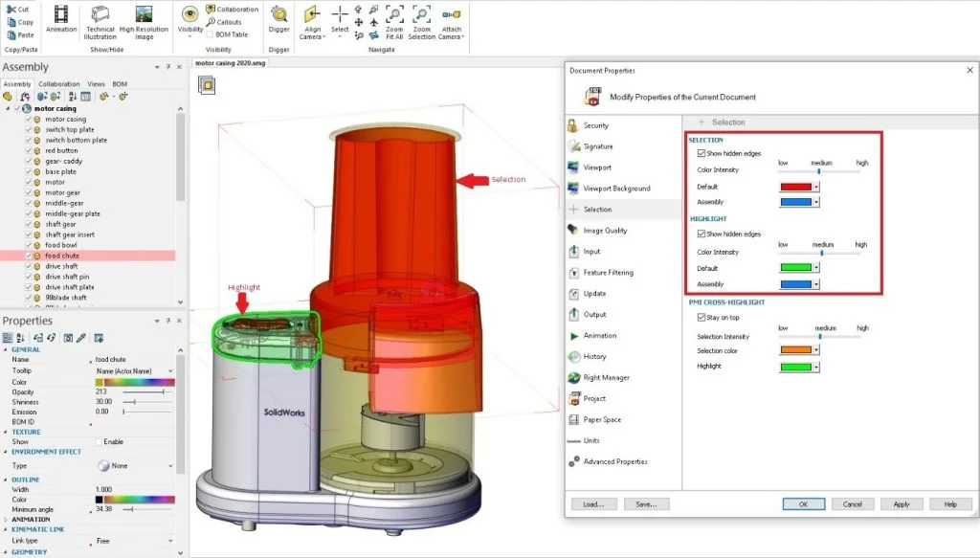Click Callouts in Visibility group
Viewport: 980px width, 558px height.
224,22
